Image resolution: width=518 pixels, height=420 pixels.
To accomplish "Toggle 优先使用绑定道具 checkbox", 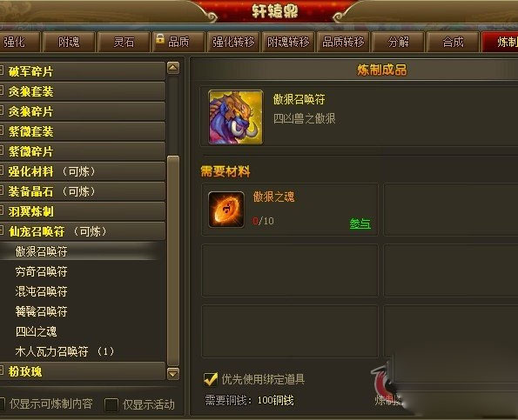I will click(210, 379).
